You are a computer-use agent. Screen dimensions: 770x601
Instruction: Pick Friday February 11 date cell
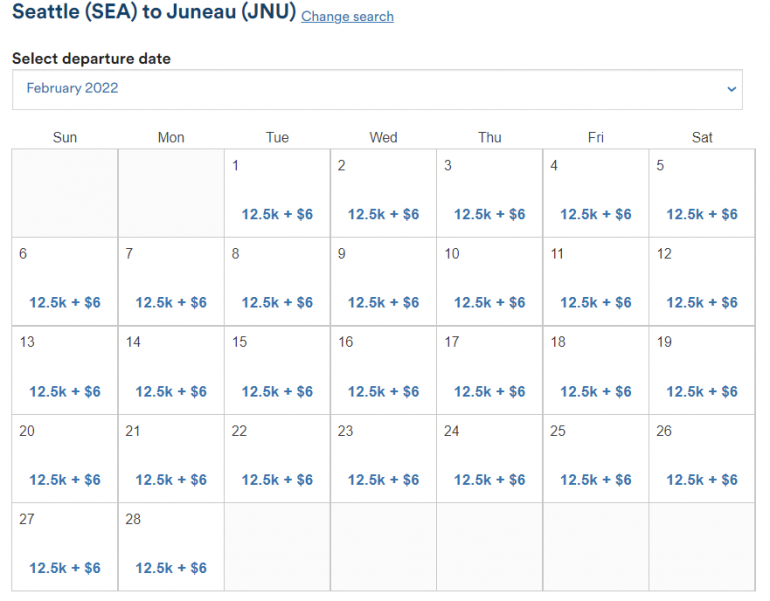[596, 281]
